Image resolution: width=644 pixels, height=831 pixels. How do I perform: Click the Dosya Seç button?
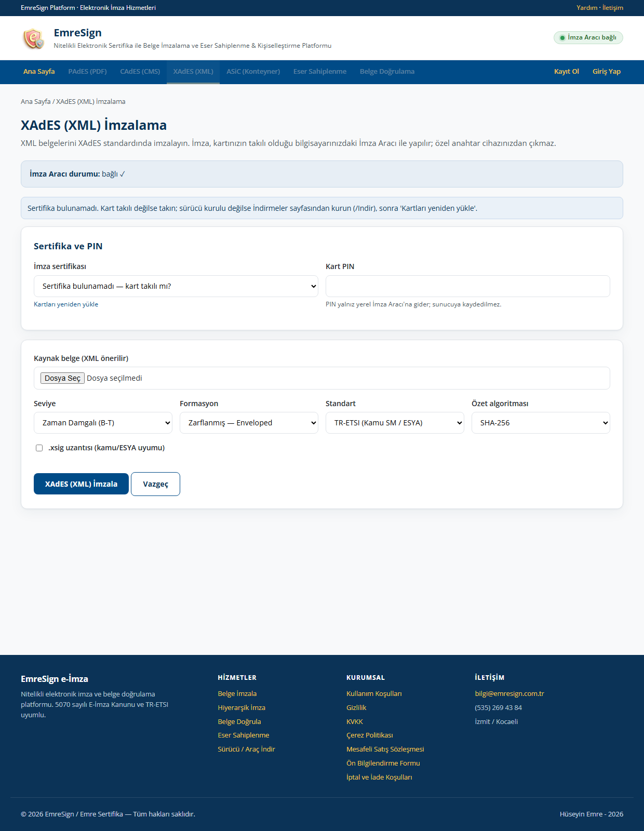point(62,378)
